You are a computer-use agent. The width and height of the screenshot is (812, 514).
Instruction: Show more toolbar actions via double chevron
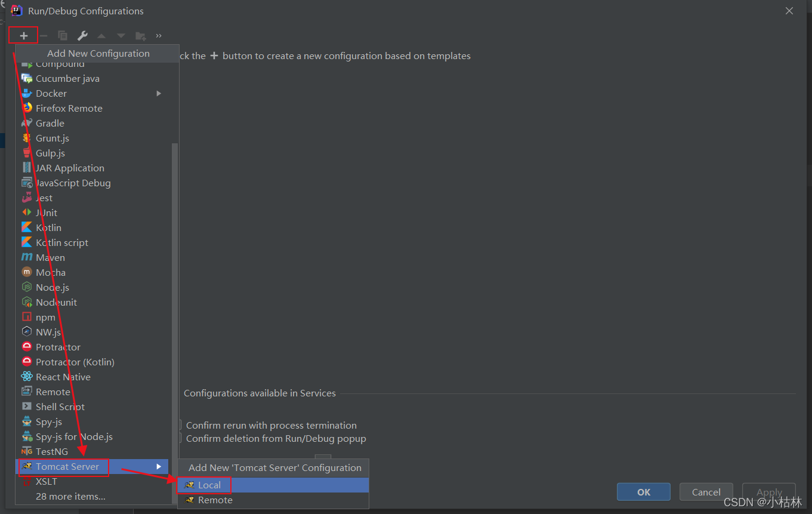[x=159, y=36]
